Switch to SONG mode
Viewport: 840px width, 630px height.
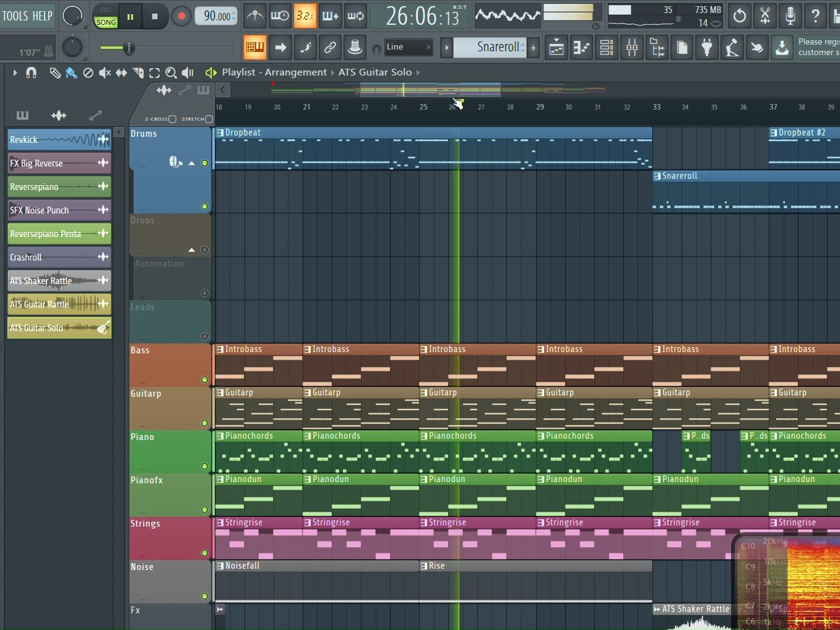(106, 22)
